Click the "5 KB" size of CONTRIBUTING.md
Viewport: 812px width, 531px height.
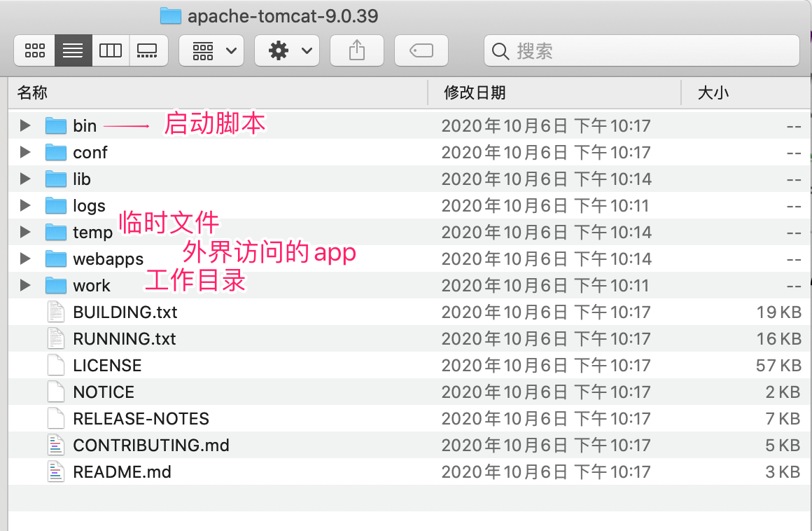click(x=783, y=446)
